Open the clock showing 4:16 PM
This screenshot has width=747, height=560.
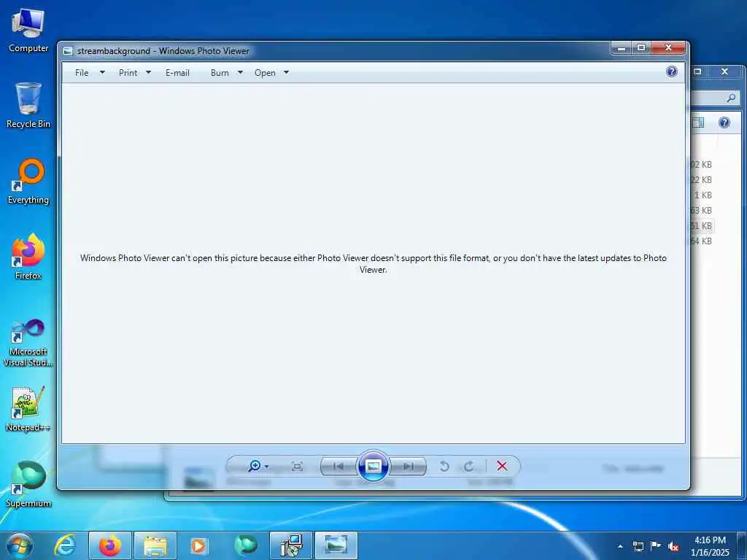(x=710, y=546)
